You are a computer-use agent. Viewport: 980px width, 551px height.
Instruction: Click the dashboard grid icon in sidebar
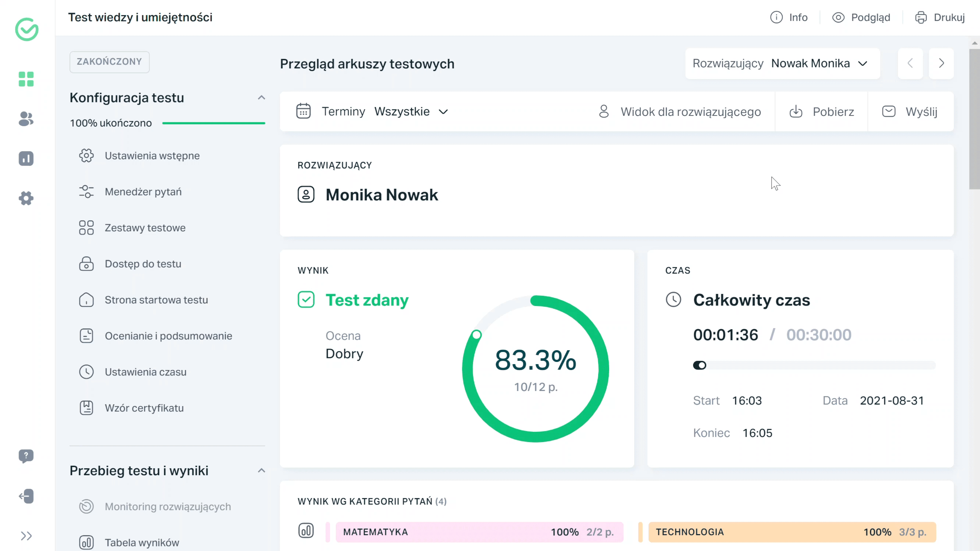click(x=26, y=79)
